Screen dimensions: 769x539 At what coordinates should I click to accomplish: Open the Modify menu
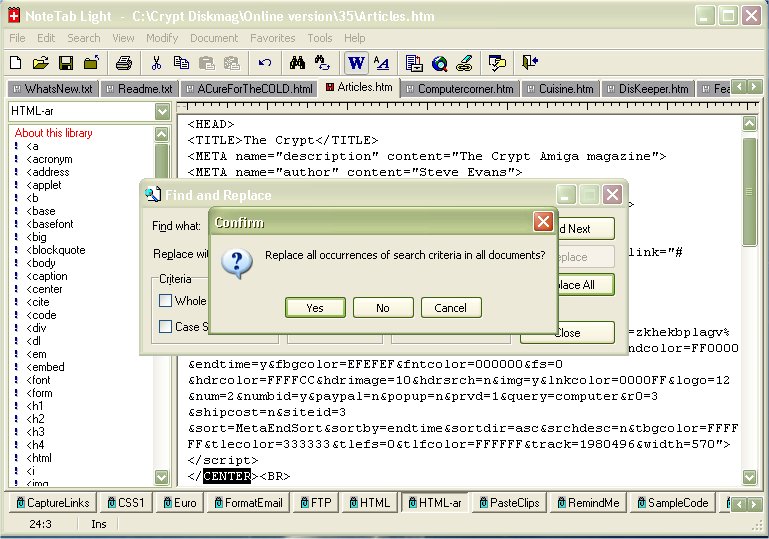(x=162, y=38)
